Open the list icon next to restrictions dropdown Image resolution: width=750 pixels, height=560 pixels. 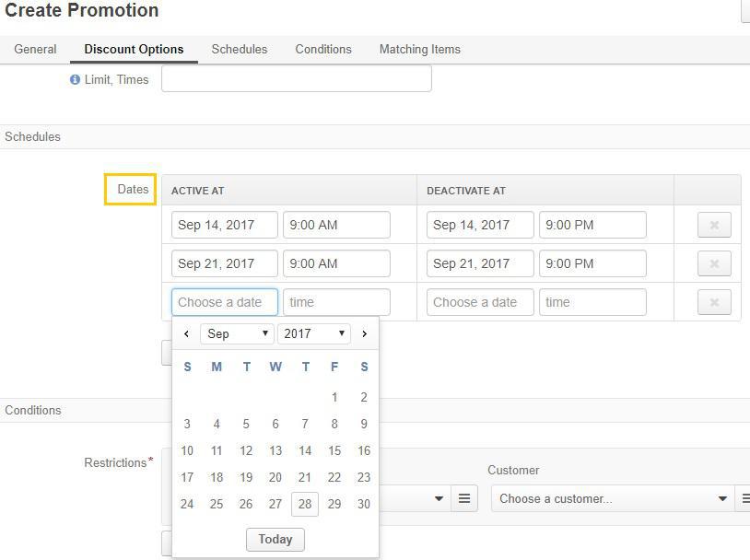pos(464,498)
